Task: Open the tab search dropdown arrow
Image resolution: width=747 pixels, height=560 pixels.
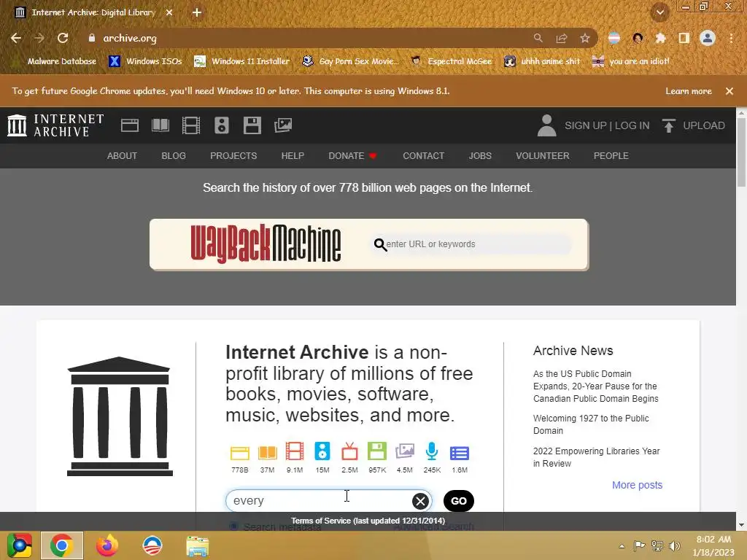Action: 659,12
